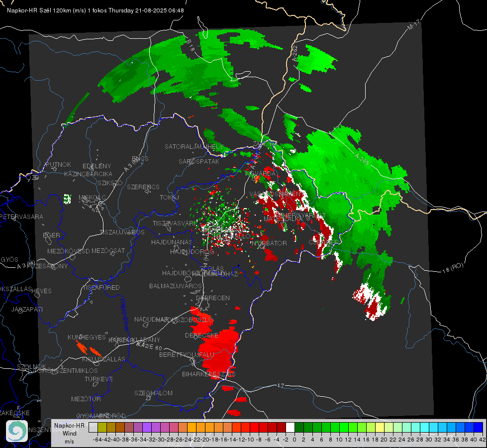Viewport: 487px width, 448px height.
Task: Click the MISKOLC map label
Action: 92,198
